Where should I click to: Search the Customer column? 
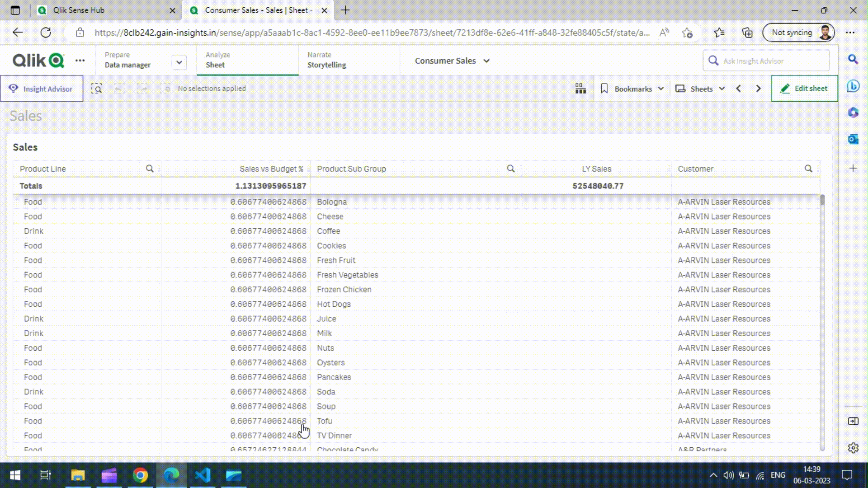coord(809,169)
